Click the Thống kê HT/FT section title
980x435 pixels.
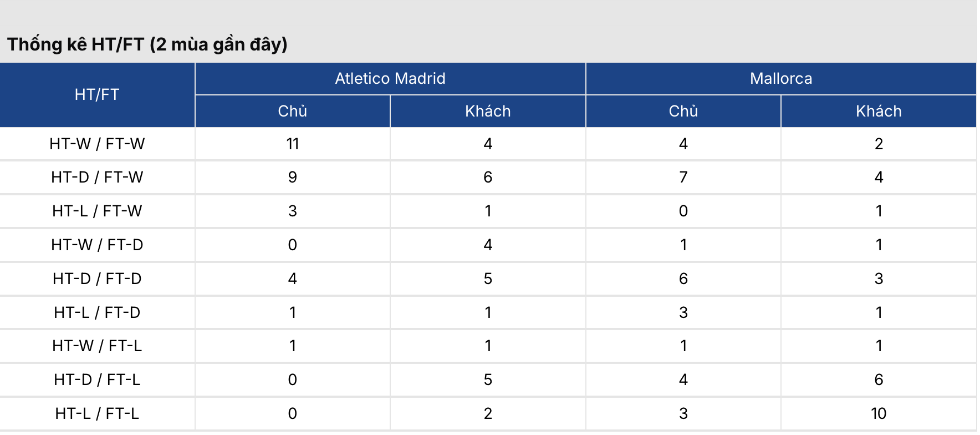tap(147, 44)
